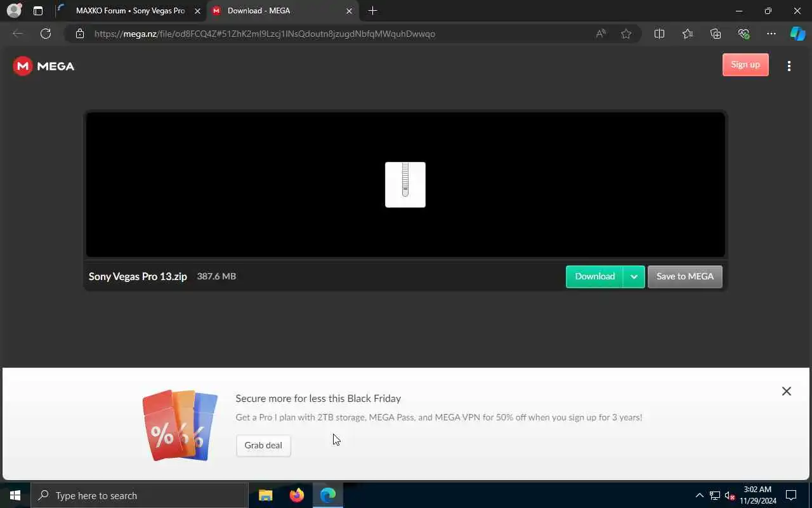The width and height of the screenshot is (812, 508).
Task: Close the Black Friday promo banner
Action: point(787,391)
